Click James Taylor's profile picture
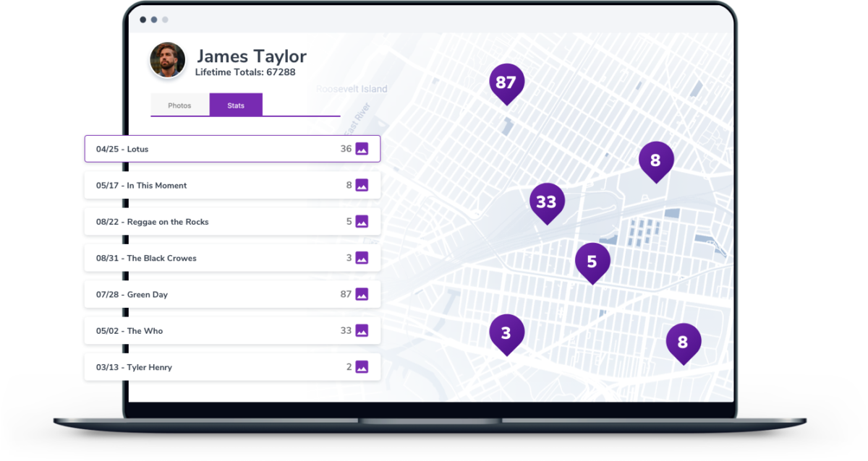 pos(166,59)
